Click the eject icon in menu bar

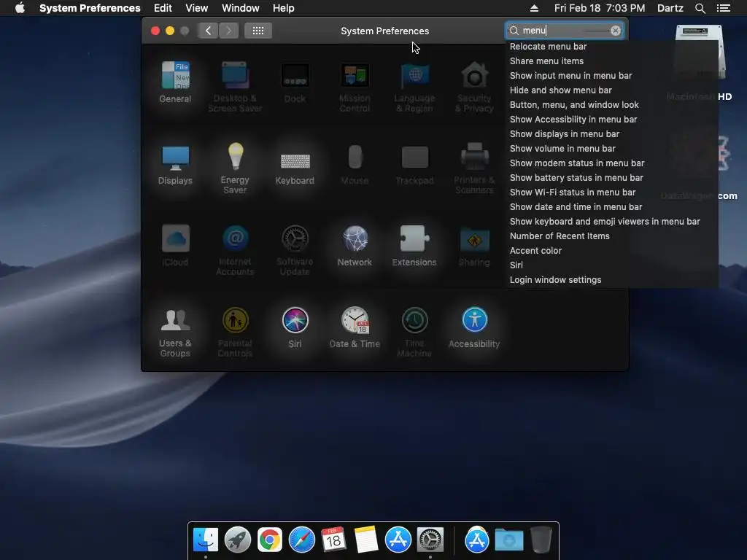pos(534,8)
